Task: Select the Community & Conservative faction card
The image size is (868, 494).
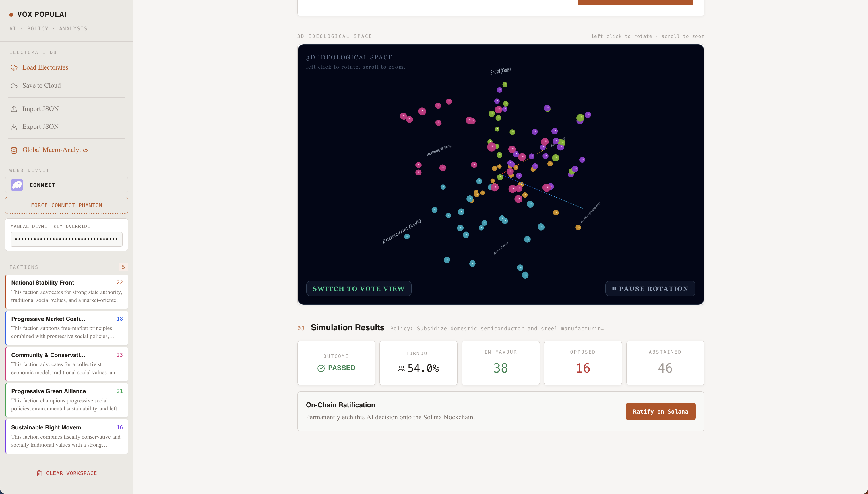Action: pos(67,364)
